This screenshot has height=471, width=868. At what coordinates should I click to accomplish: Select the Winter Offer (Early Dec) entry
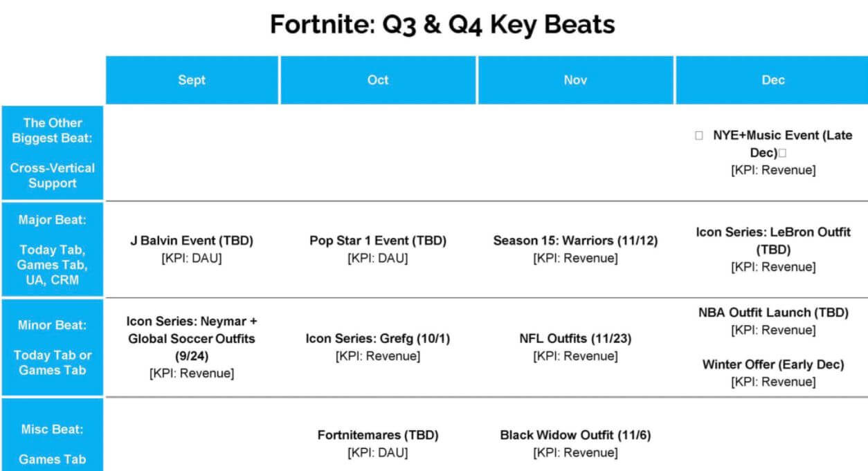coord(772,364)
